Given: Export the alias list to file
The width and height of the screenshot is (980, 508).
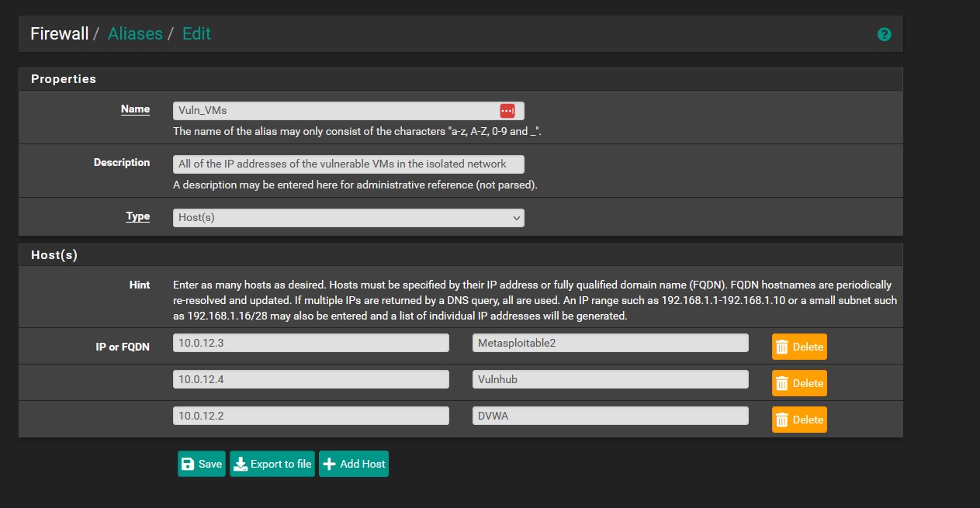Looking at the screenshot, I should pyautogui.click(x=272, y=463).
